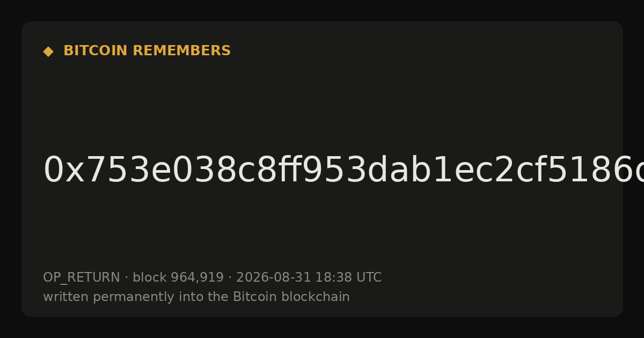
Task: Click the date 2026-08-31
Action: [x=273, y=278]
